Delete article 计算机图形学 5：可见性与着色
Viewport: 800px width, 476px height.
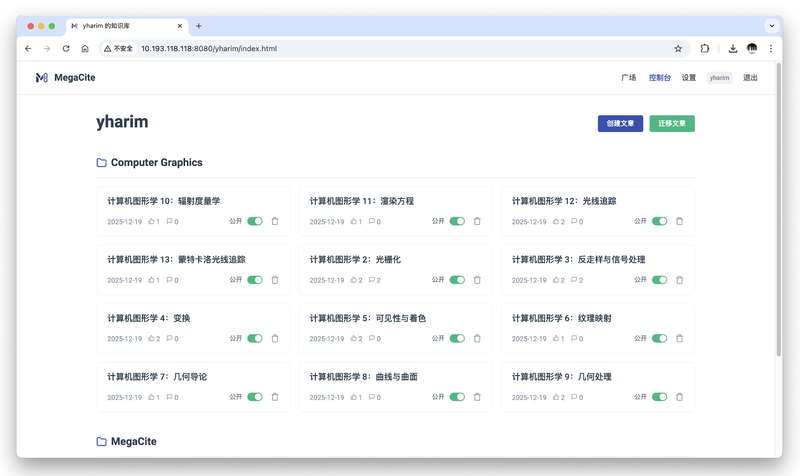[477, 338]
